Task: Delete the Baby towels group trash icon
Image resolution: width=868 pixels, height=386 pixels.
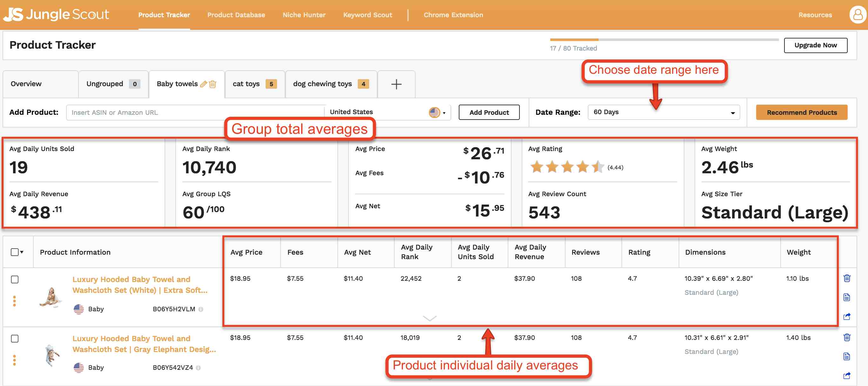Action: pos(213,84)
